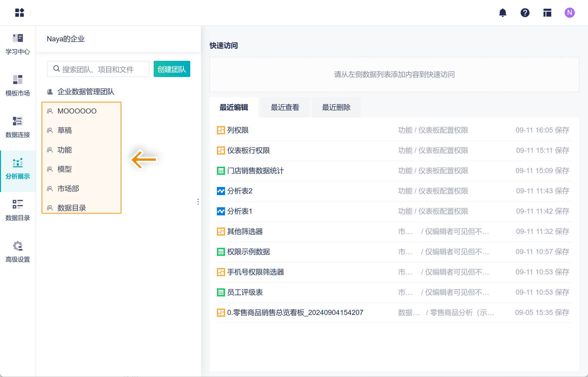Open 数据目录 sidebar section

coord(18,210)
